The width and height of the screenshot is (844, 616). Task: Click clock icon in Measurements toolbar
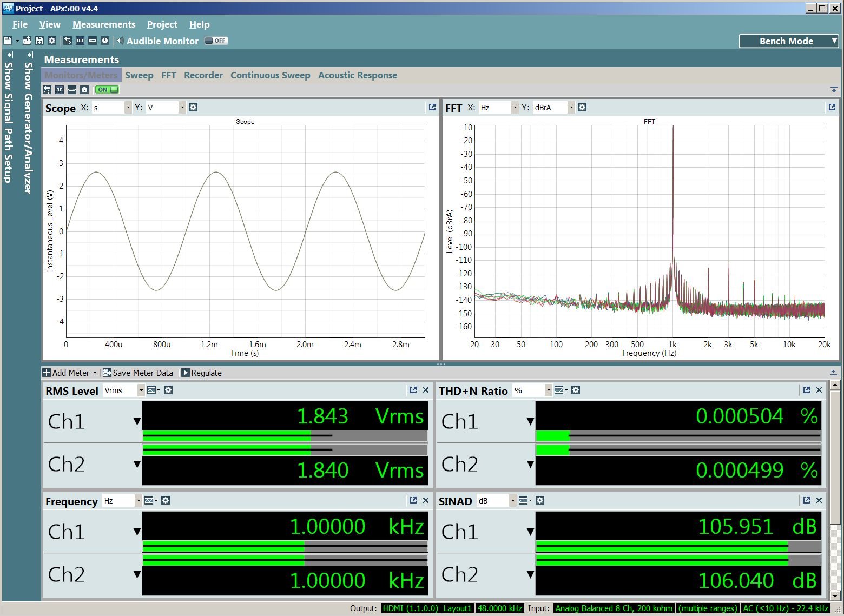[84, 90]
